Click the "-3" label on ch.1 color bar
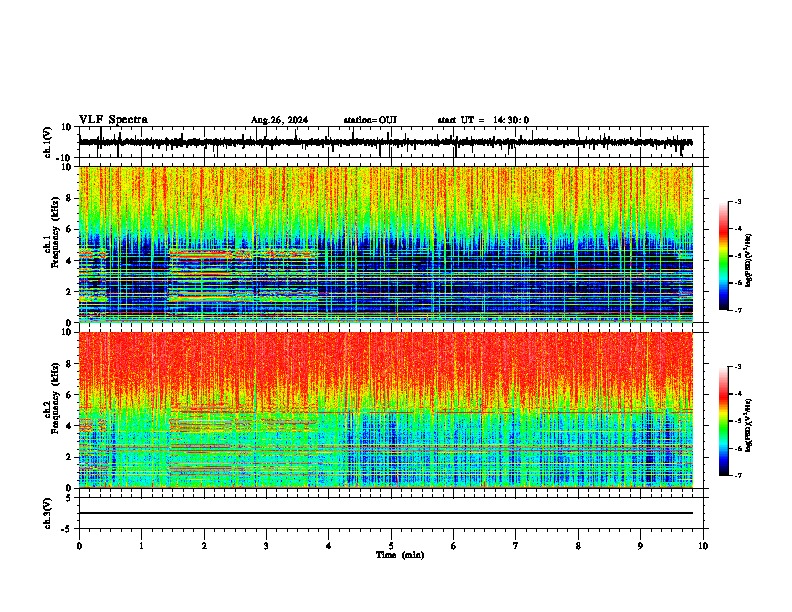This screenshot has width=792, height=612. pos(737,201)
